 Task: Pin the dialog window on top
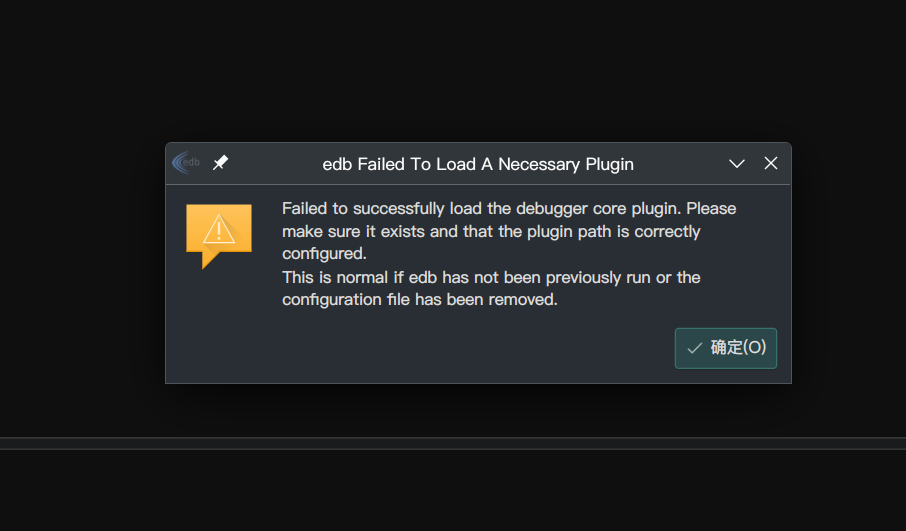pos(221,163)
